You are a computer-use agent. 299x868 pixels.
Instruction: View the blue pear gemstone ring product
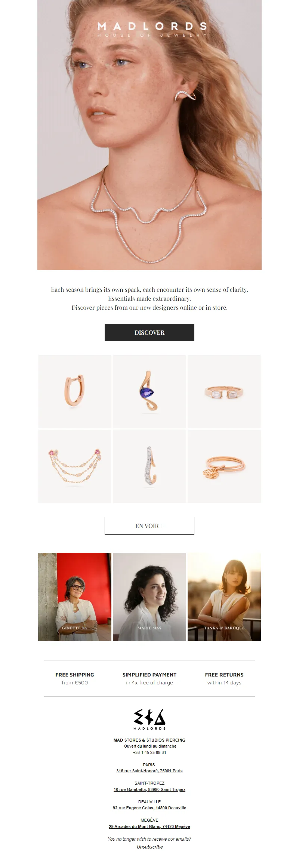[x=149, y=391]
